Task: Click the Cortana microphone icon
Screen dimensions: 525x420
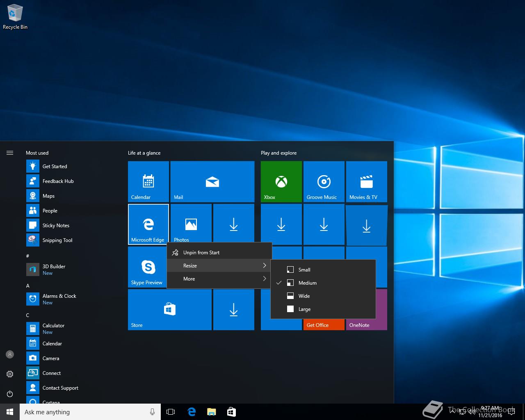Action: point(153,412)
